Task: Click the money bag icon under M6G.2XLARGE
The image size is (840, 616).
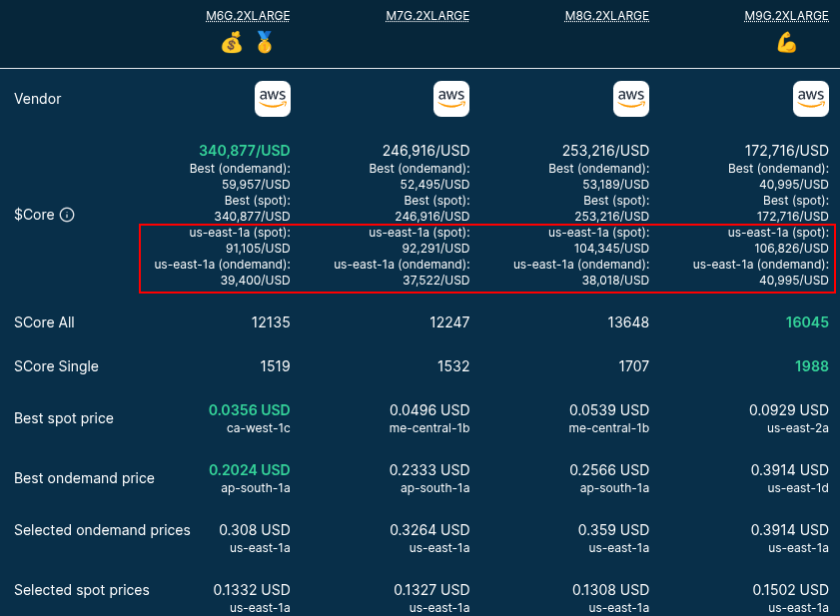Action: (x=232, y=42)
